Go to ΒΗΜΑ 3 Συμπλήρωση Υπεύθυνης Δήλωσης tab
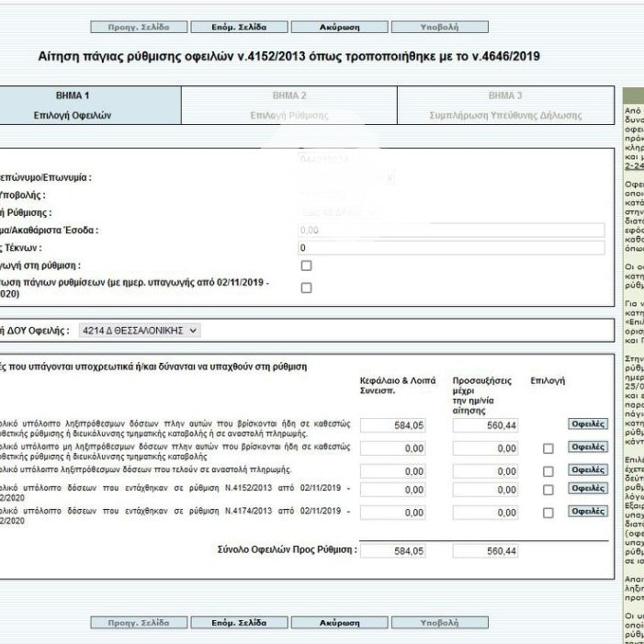The image size is (644, 644). click(505, 106)
